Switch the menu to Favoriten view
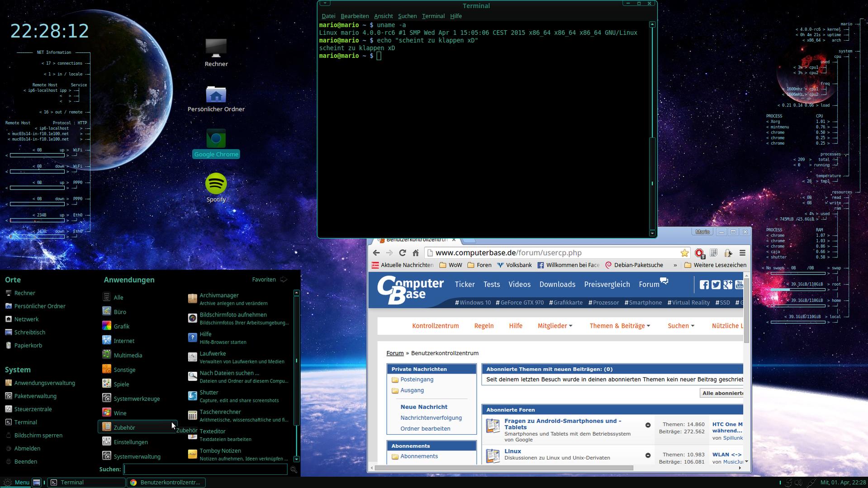The image size is (868, 488). 270,280
